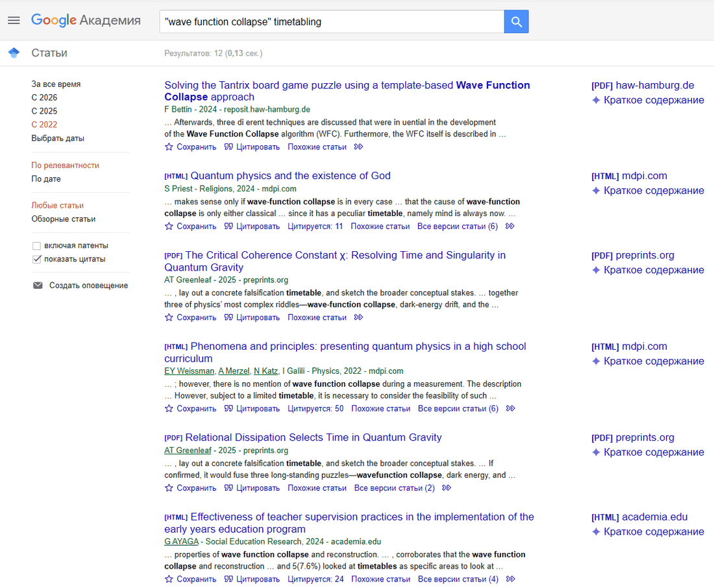Open author profile 'EY Weissman'
This screenshot has height=588, width=714.
[x=189, y=371]
